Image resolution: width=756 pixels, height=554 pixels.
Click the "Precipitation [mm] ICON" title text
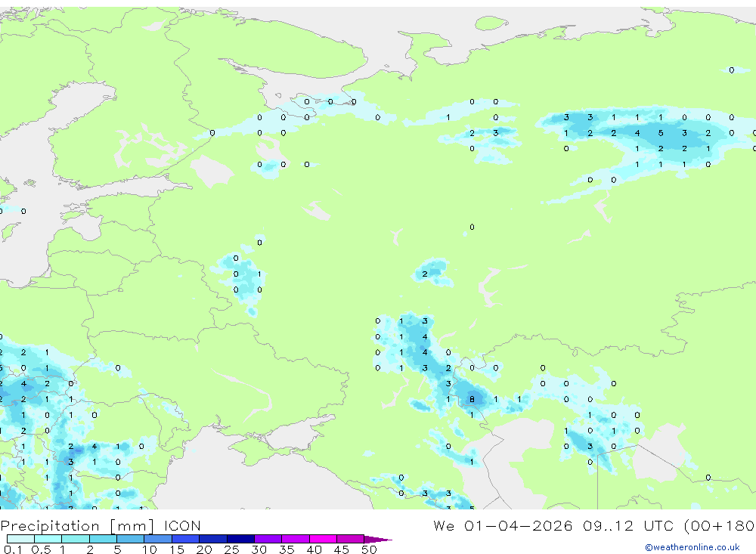pyautogui.click(x=101, y=526)
